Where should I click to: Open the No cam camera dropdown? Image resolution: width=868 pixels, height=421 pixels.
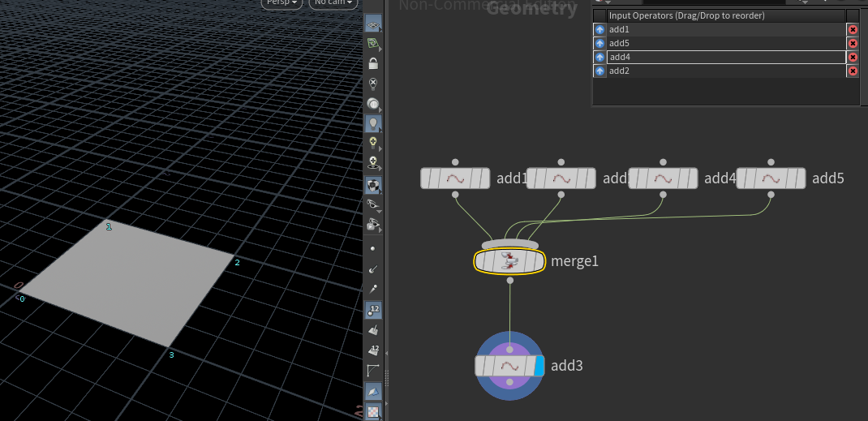point(333,2)
